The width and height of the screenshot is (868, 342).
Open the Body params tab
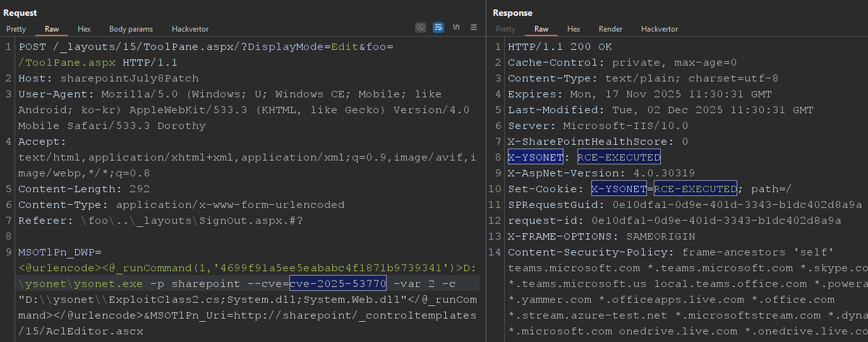click(x=130, y=29)
